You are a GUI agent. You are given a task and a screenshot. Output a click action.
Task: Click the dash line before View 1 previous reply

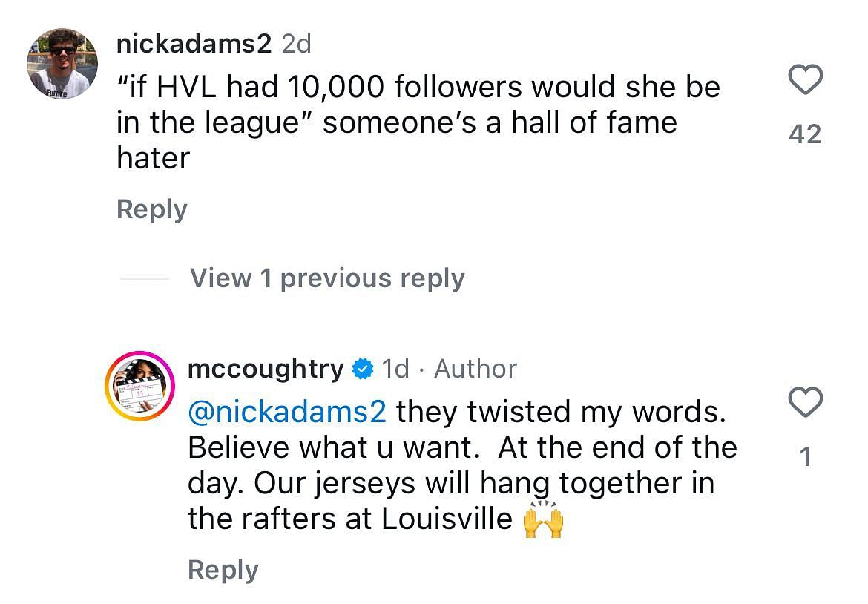144,279
